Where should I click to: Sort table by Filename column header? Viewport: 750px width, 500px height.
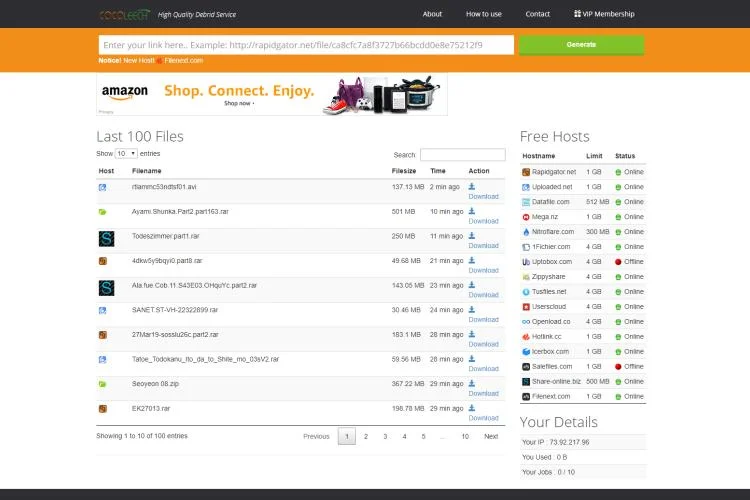pos(147,171)
